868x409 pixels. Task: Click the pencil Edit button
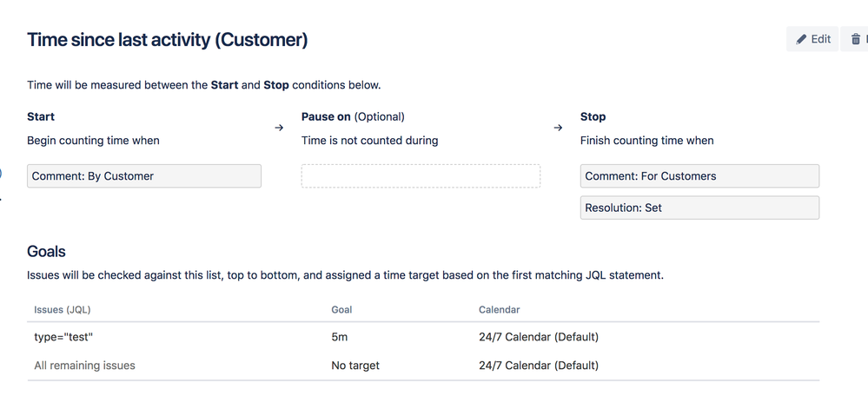click(813, 39)
